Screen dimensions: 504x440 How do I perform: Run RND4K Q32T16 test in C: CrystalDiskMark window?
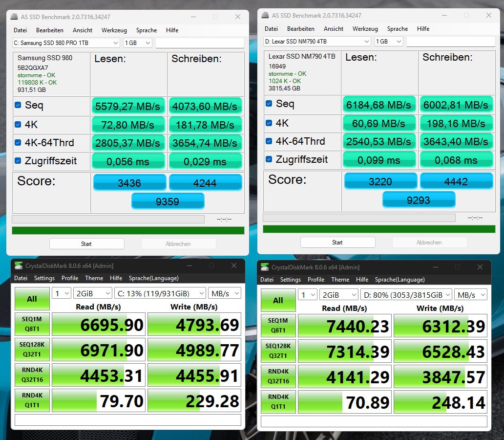32,375
